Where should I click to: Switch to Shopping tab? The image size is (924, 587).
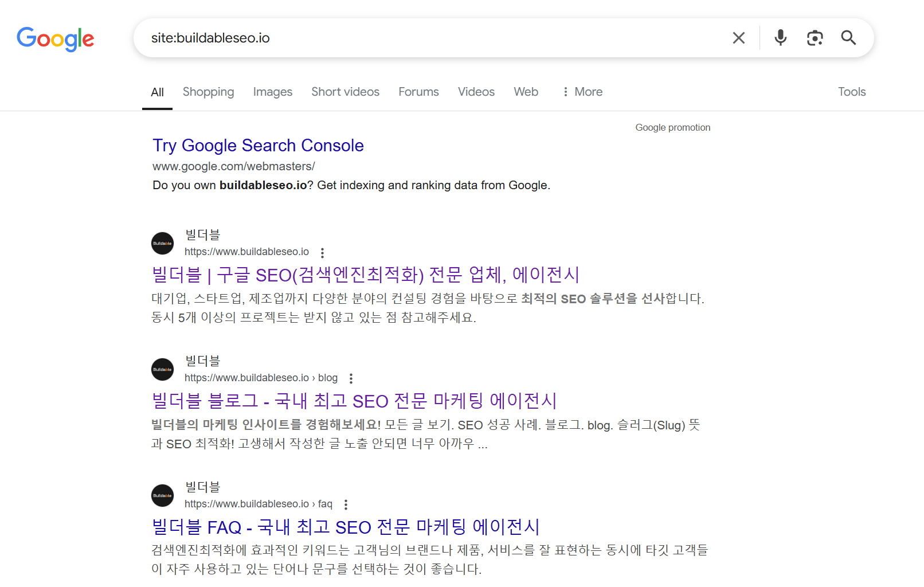coord(208,92)
